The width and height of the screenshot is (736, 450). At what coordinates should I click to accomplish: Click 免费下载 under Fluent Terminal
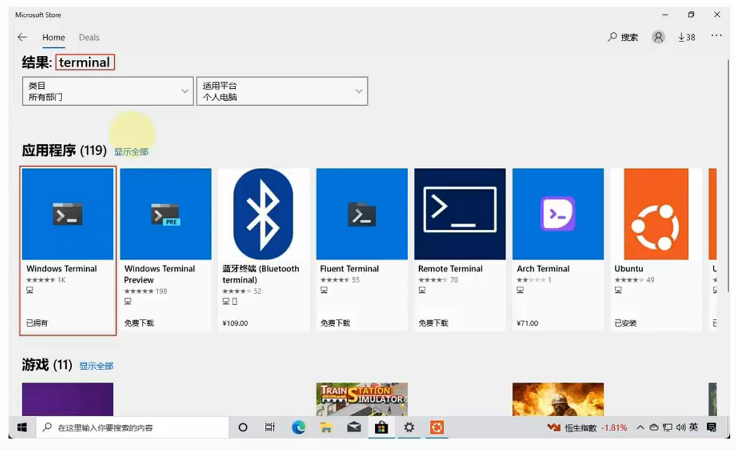click(x=335, y=323)
